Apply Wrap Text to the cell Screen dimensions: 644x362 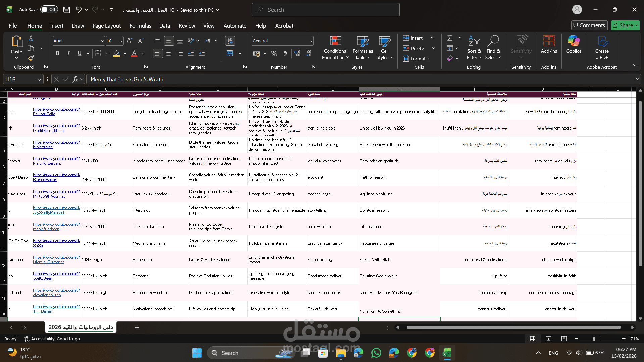pyautogui.click(x=230, y=41)
